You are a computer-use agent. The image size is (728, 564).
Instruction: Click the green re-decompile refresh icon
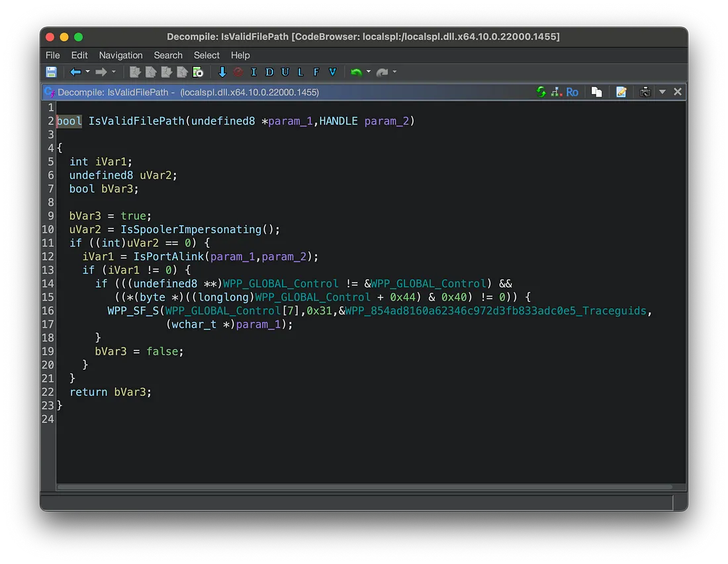[541, 92]
